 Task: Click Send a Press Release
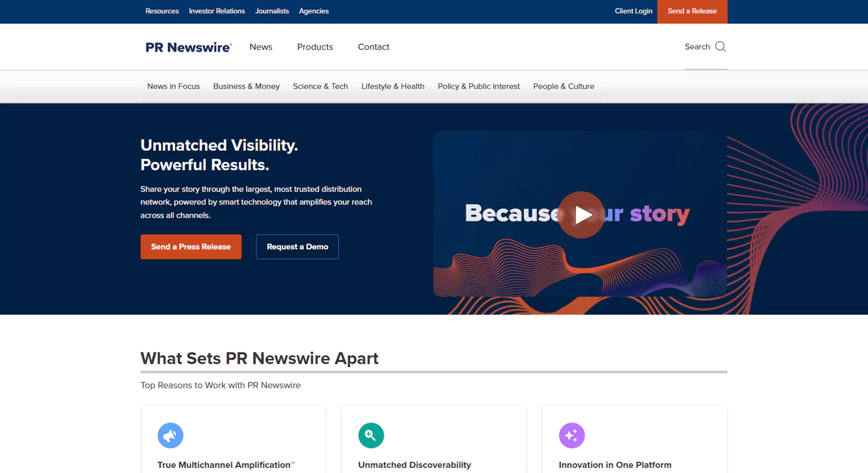(191, 247)
